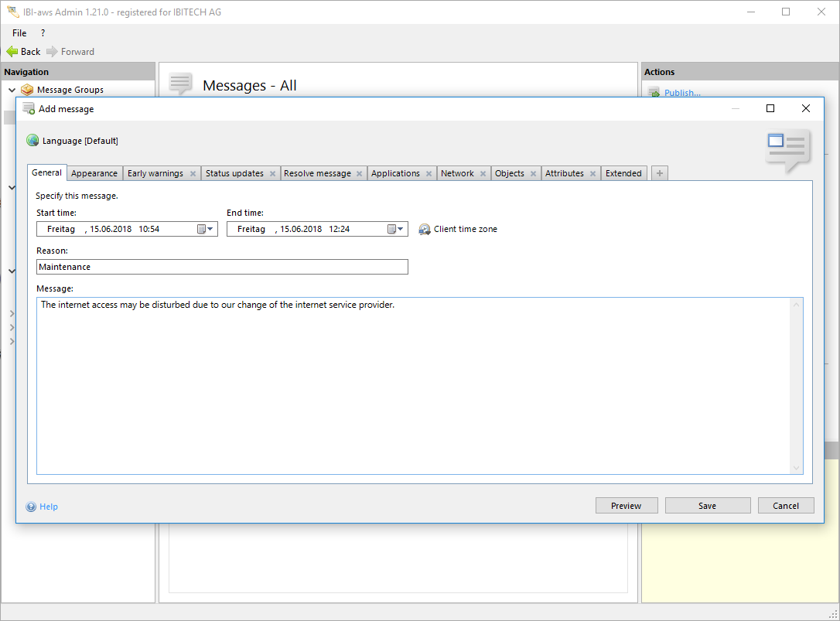Click the Language globe icon
This screenshot has width=840, height=621.
[32, 141]
